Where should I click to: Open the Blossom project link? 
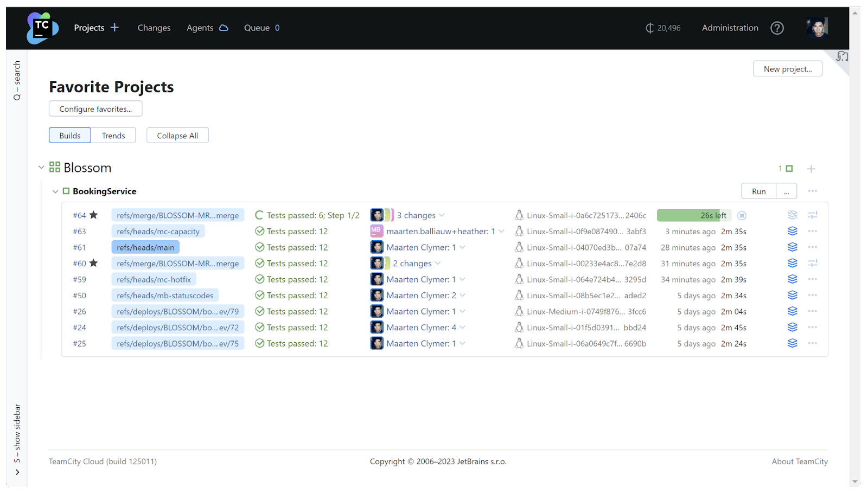[x=87, y=168]
